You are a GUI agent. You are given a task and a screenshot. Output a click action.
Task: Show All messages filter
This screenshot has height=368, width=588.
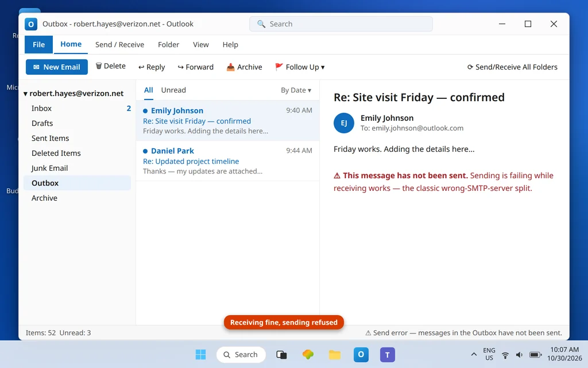(149, 90)
